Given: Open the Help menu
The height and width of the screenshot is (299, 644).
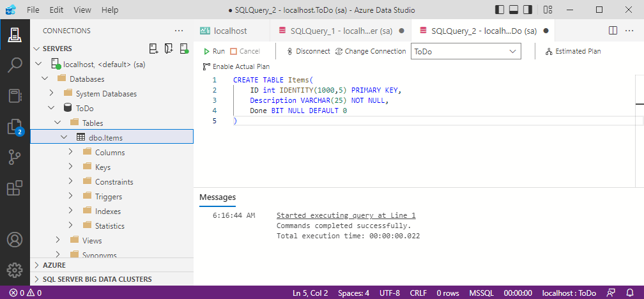Looking at the screenshot, I should pyautogui.click(x=110, y=10).
